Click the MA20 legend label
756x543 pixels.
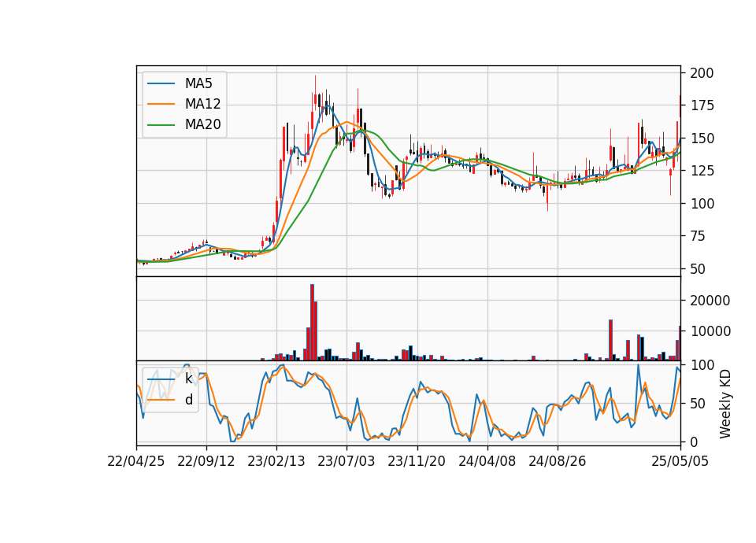coord(202,125)
